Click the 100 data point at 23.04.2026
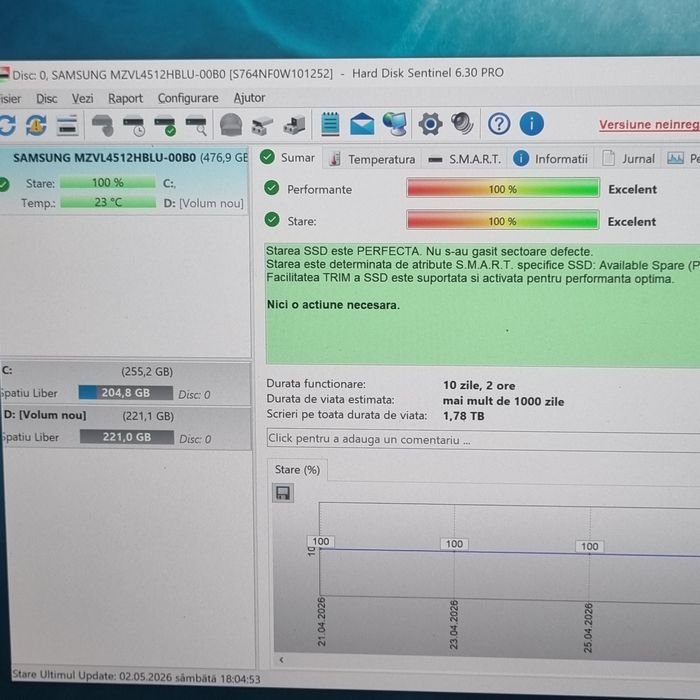700x700 pixels. pos(454,544)
